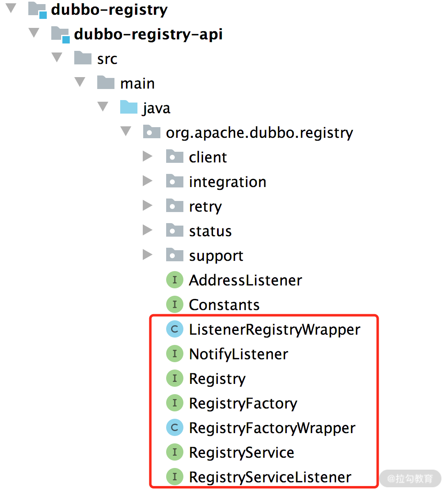Click the module folder icon for dubbo-registry-api

(x=60, y=34)
